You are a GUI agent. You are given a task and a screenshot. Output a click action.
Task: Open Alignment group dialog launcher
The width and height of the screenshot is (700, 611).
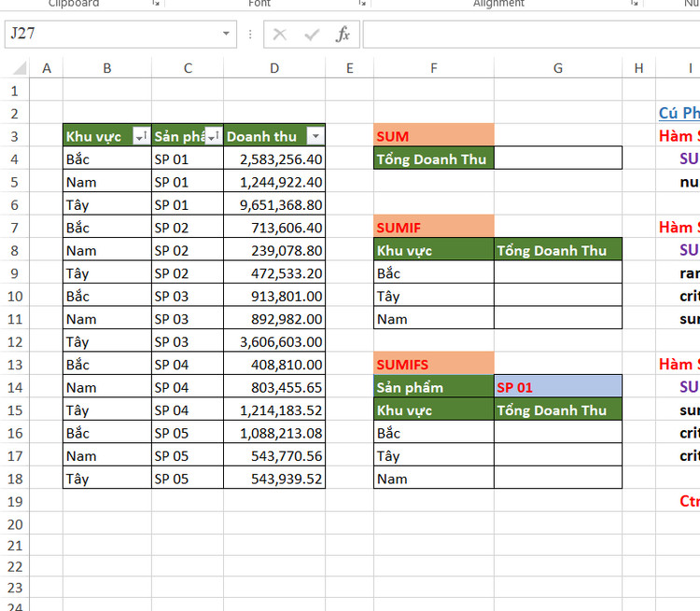tap(635, 3)
